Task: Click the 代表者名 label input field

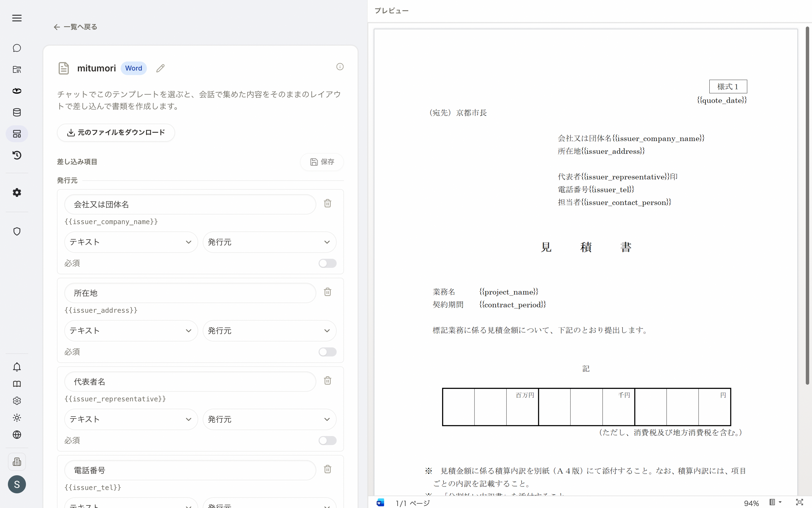Action: coord(190,382)
